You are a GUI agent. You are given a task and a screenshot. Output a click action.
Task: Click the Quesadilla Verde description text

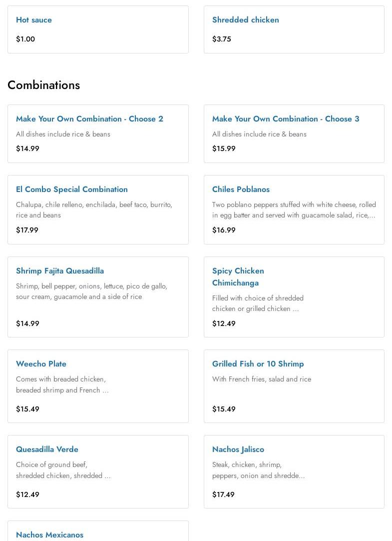click(63, 470)
